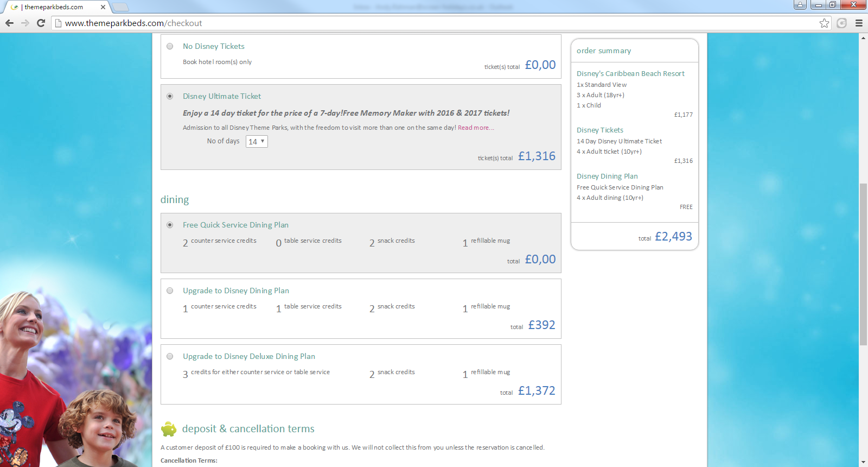This screenshot has width=868, height=467.
Task: Click the £392 dining upgrade total
Action: pos(541,325)
